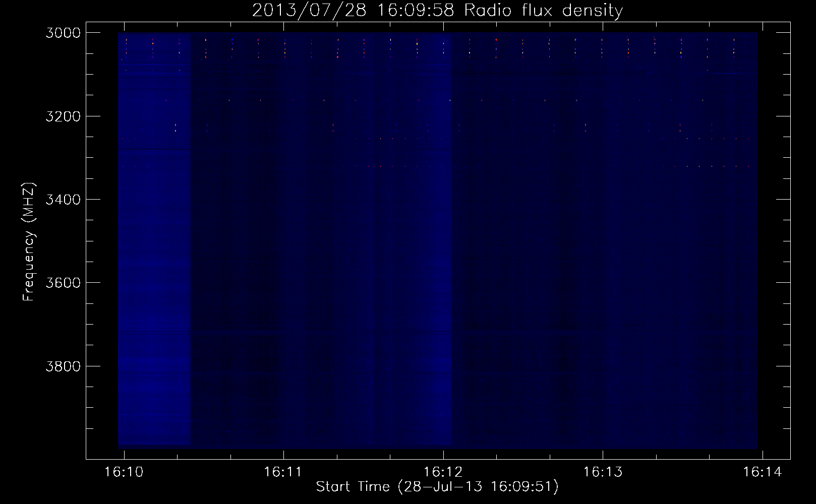Click the 3400 frequency tick label
The image size is (816, 504).
coord(63,200)
